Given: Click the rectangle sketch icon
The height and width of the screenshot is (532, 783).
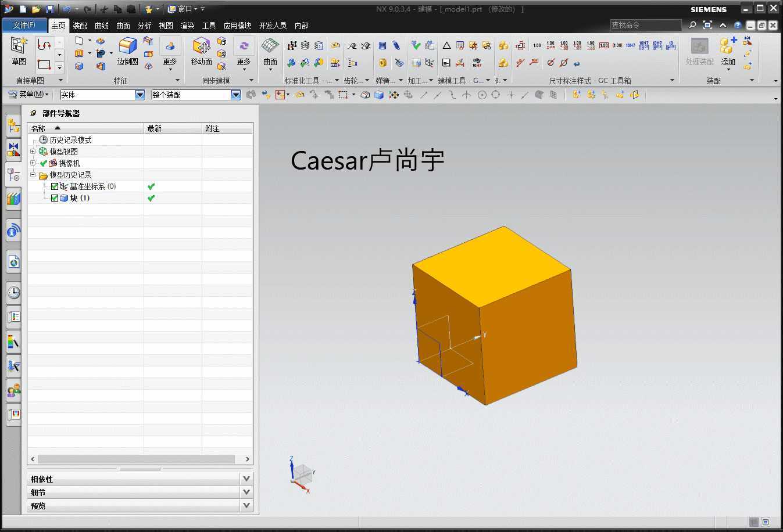Looking at the screenshot, I should click(44, 64).
